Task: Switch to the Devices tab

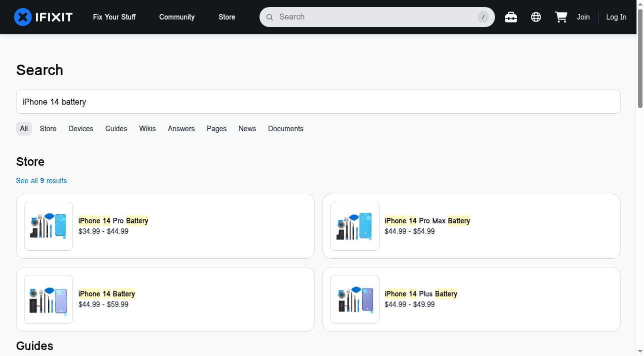Action: click(81, 129)
